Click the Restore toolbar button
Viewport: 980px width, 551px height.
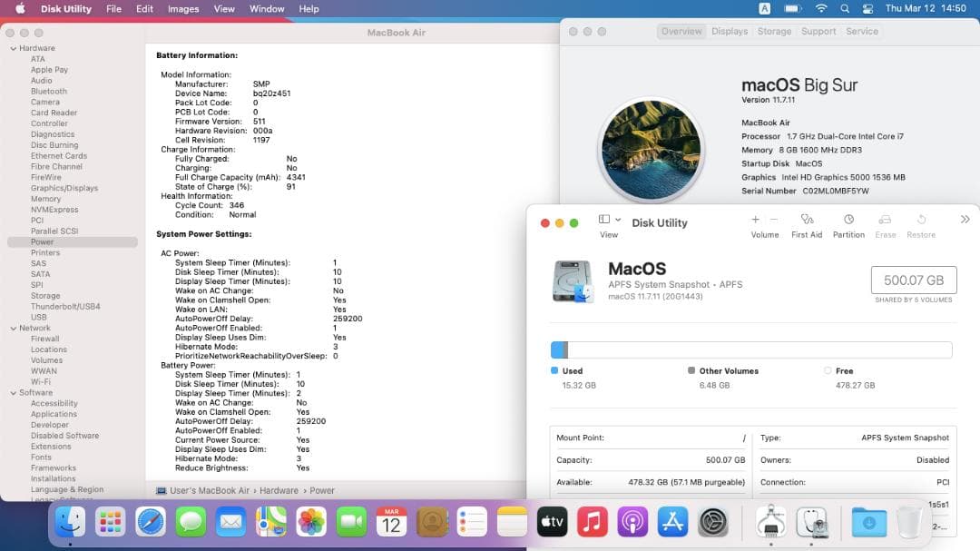(921, 226)
